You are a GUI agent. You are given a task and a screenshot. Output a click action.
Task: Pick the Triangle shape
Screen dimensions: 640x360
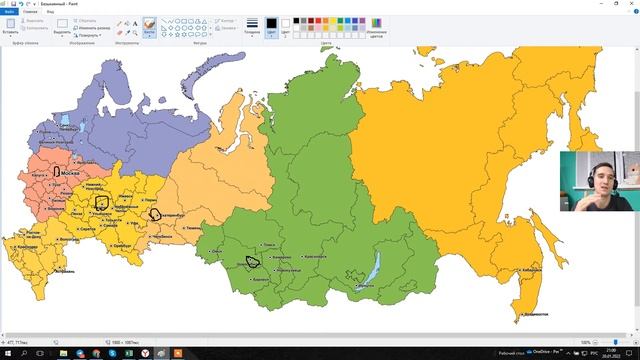204,21
